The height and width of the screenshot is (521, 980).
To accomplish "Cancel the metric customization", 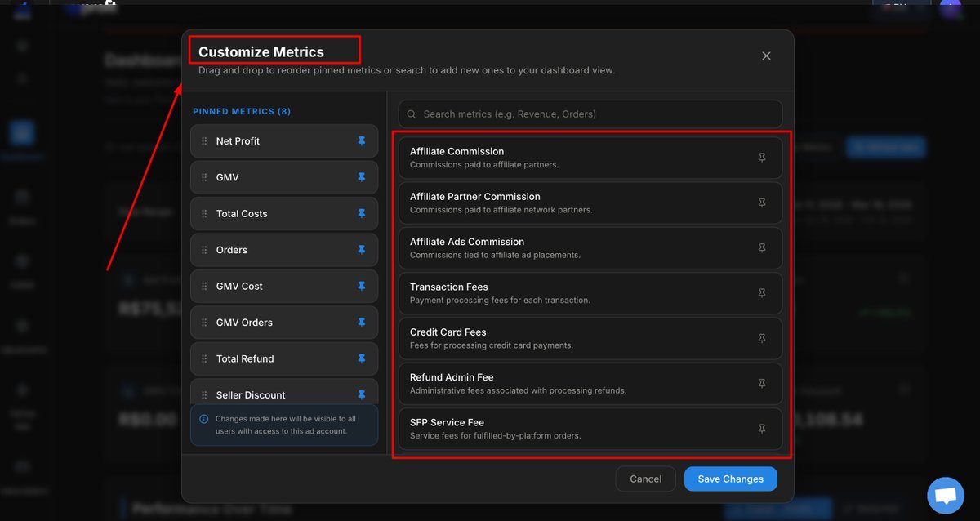I will pyautogui.click(x=645, y=479).
